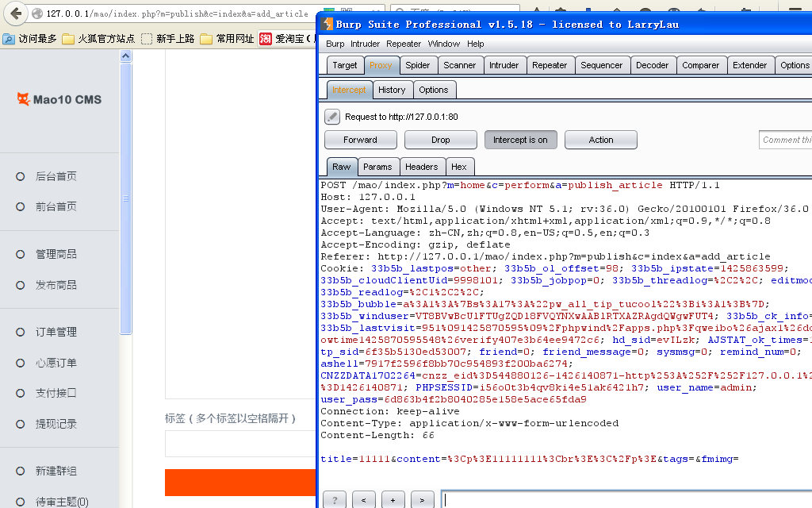The height and width of the screenshot is (508, 812).
Task: Click the '<' previous match button
Action: pyautogui.click(x=363, y=500)
